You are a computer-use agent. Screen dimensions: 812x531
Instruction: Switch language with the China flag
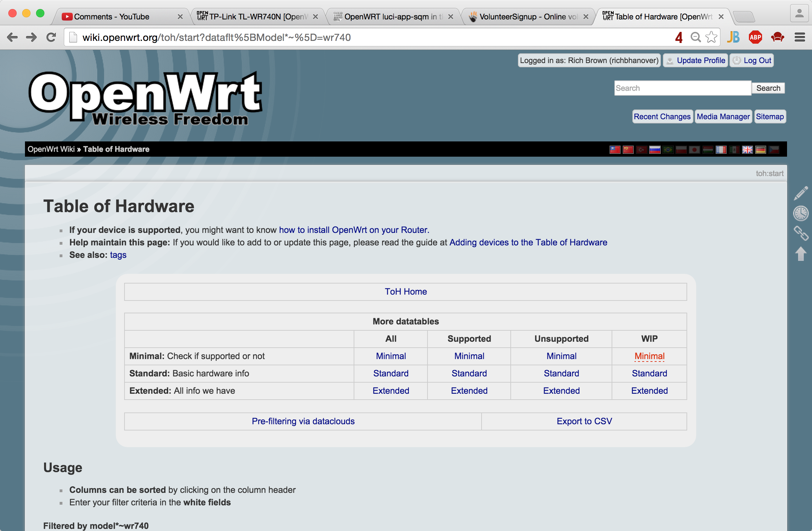(628, 149)
